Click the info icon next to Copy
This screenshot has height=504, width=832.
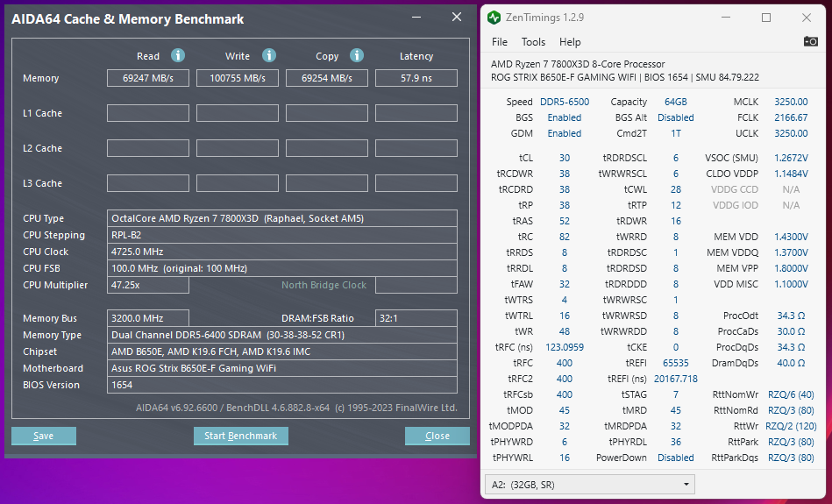[357, 55]
